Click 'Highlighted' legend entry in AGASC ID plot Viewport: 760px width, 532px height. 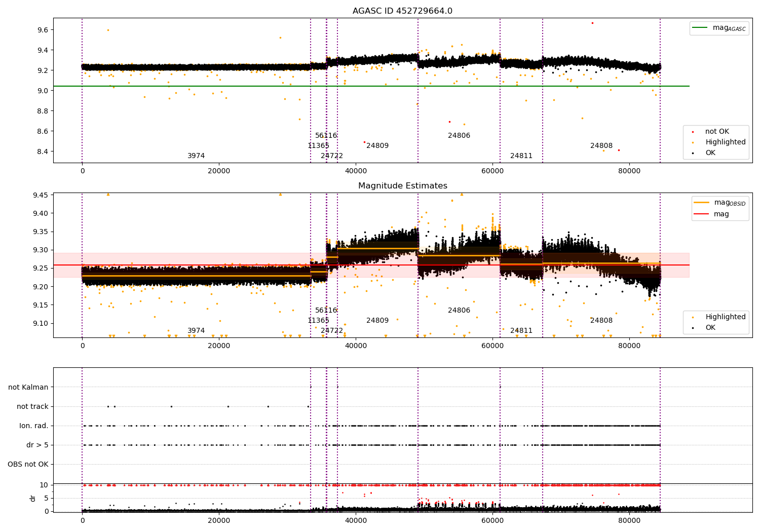pyautogui.click(x=719, y=142)
